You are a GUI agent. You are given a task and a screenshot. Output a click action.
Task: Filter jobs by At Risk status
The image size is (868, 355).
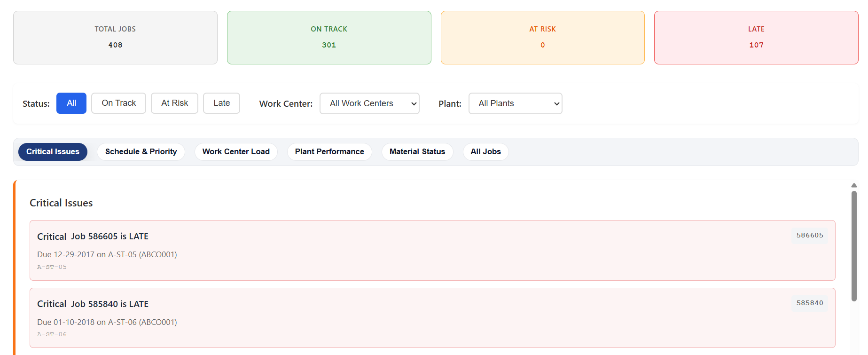[174, 103]
